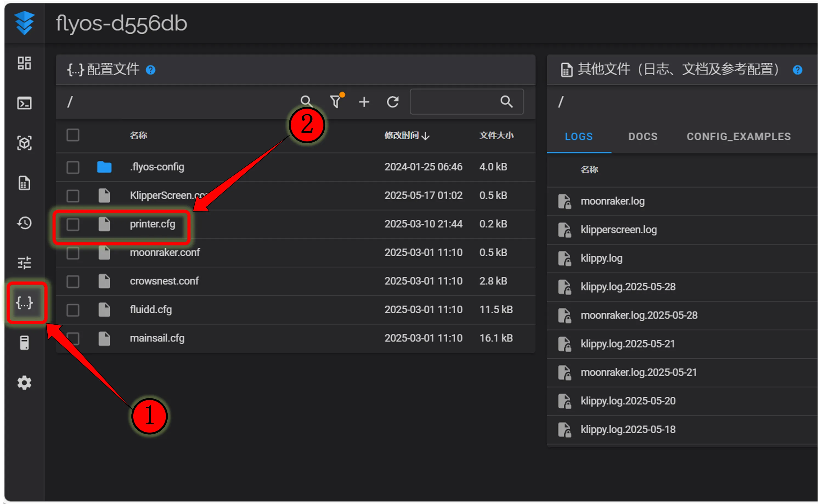Open the G-code viewer cube icon
The image size is (818, 504).
24,143
